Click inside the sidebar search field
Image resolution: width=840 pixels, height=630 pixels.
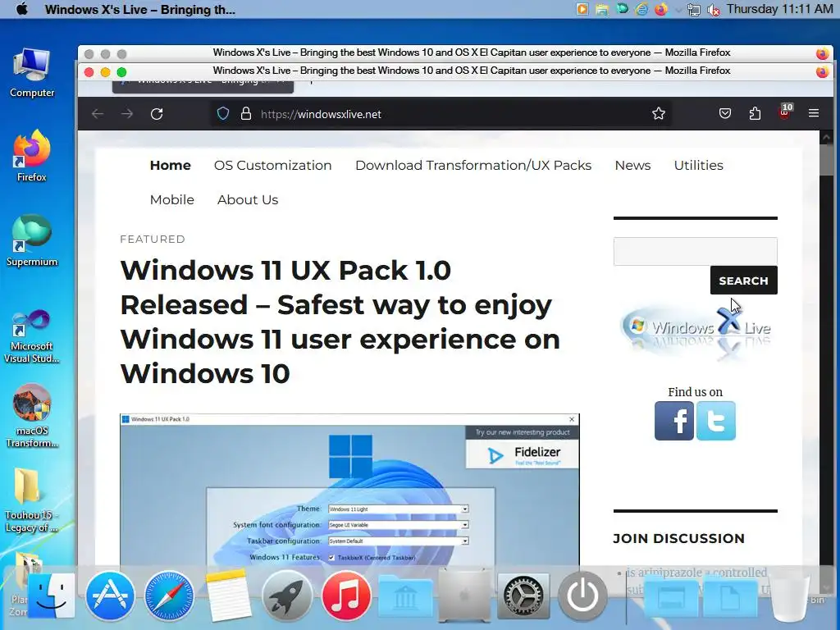tap(696, 251)
